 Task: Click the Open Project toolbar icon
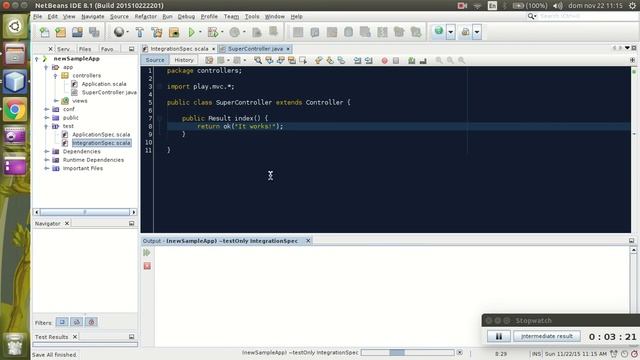pyautogui.click(x=77, y=32)
